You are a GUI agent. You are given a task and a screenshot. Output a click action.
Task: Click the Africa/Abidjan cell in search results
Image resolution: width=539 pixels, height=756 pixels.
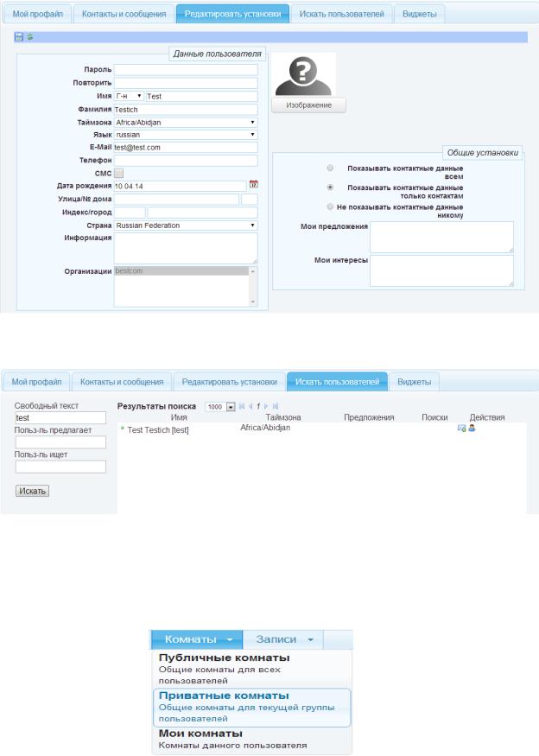(x=265, y=427)
